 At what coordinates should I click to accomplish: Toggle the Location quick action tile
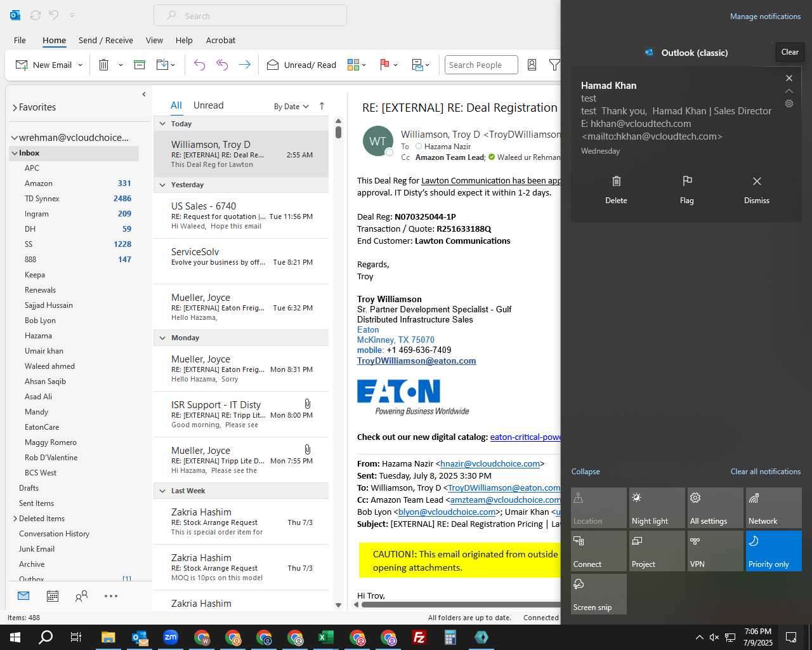pyautogui.click(x=599, y=508)
